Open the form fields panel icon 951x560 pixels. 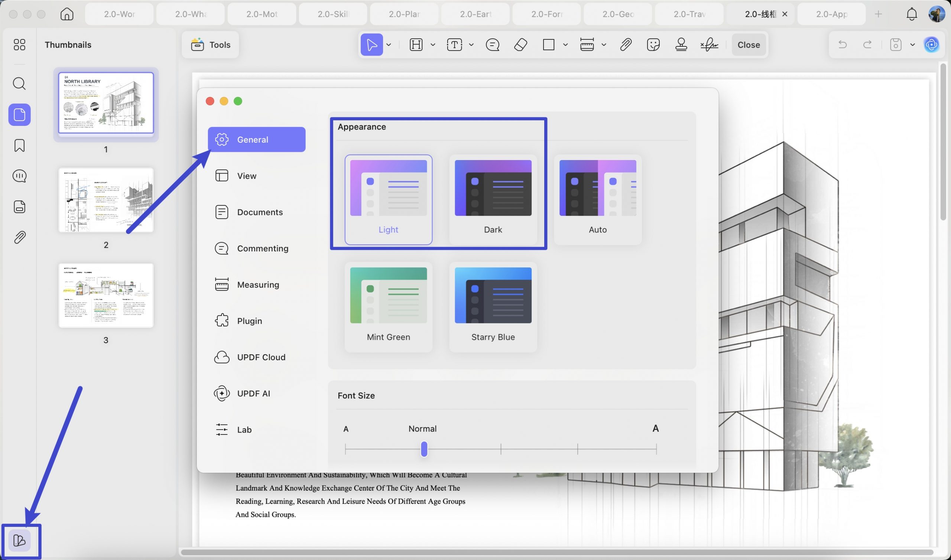click(x=19, y=207)
